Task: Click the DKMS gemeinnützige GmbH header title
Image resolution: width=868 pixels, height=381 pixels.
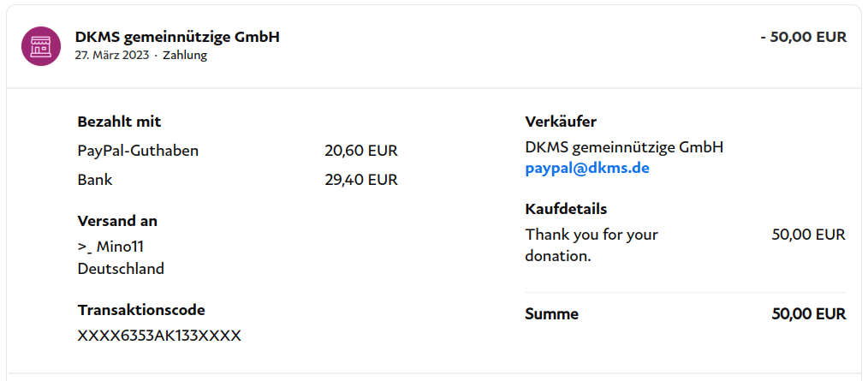Action: pyautogui.click(x=177, y=37)
